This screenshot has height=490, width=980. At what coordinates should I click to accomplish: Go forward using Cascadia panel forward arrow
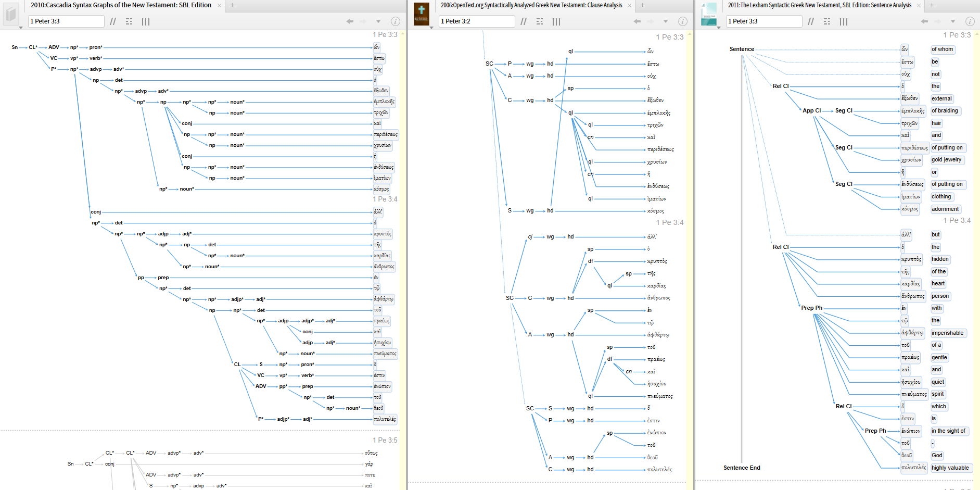tap(363, 21)
